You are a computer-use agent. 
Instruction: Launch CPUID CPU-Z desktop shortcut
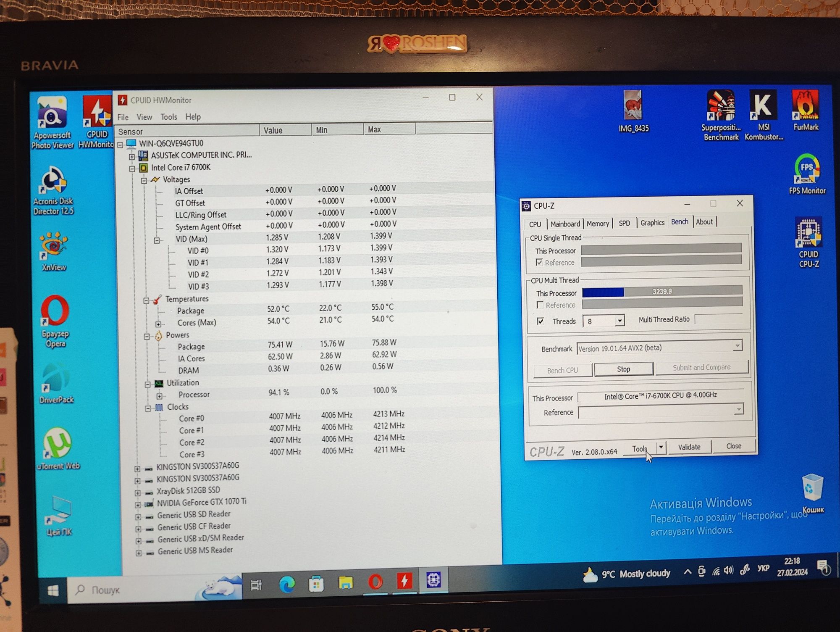tap(808, 242)
